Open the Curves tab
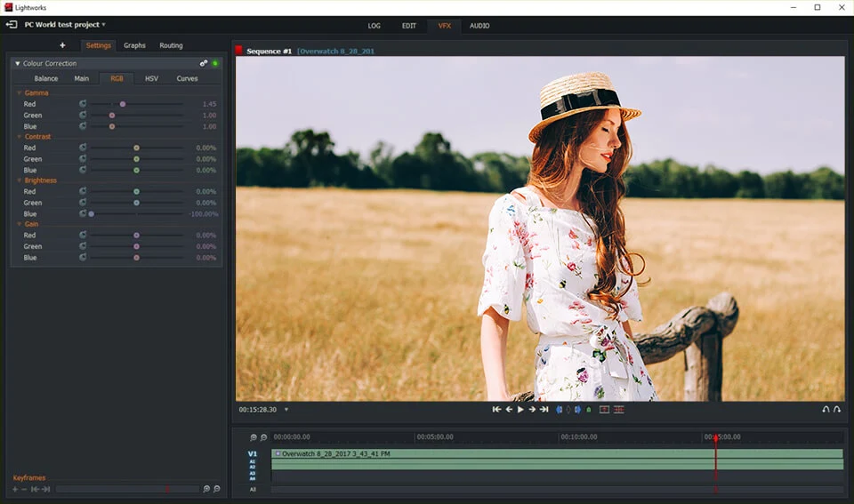 pos(187,78)
